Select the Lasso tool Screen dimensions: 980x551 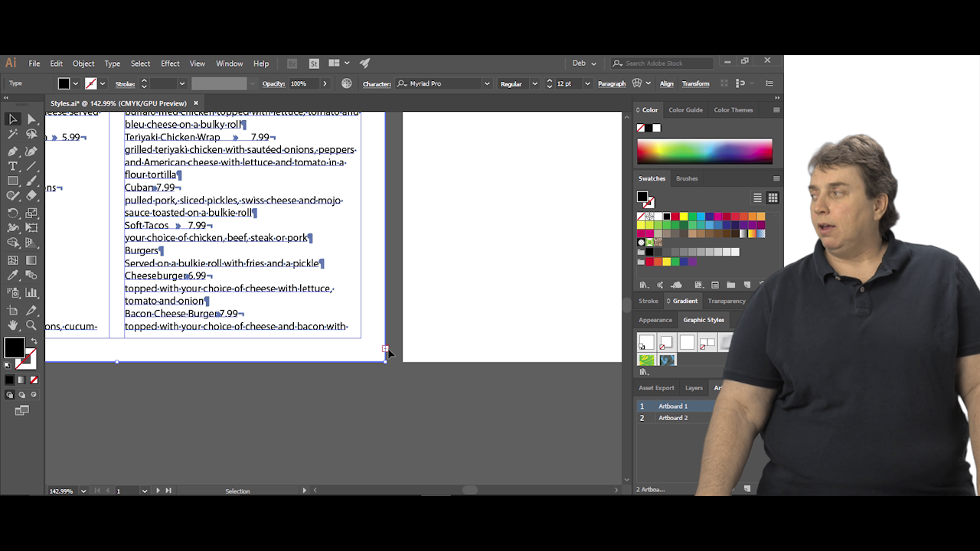tap(31, 135)
